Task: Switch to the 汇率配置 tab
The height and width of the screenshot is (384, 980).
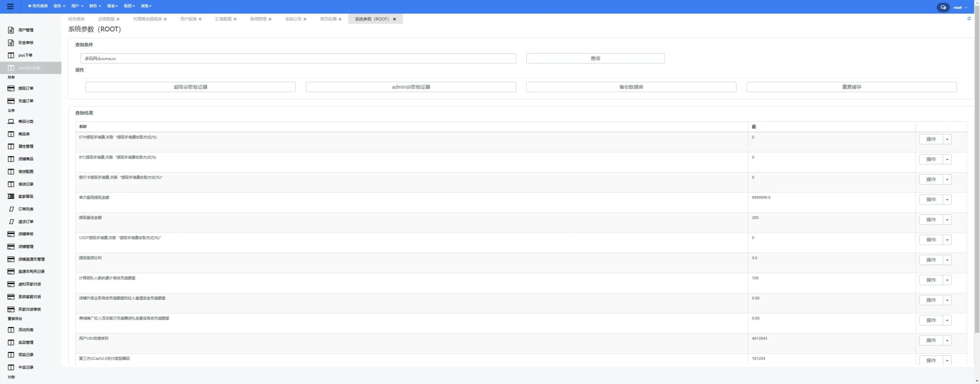Action: (223, 19)
